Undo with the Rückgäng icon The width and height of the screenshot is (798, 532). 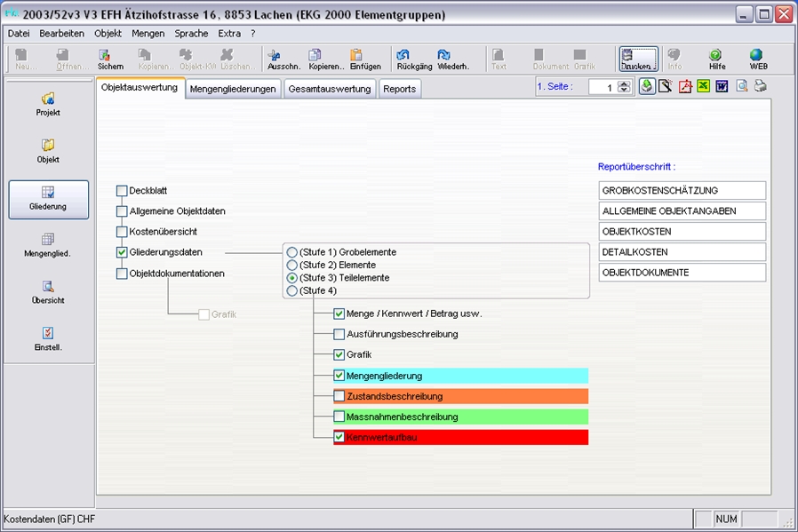[403, 55]
